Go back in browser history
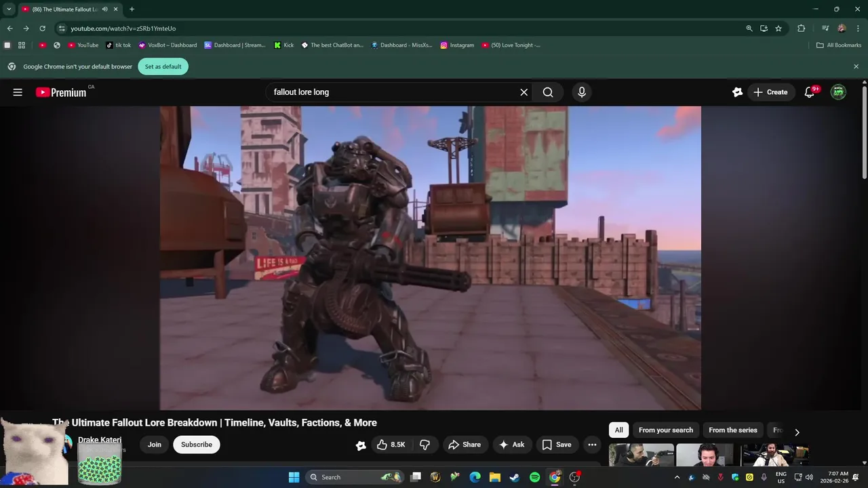868x488 pixels. pyautogui.click(x=9, y=28)
